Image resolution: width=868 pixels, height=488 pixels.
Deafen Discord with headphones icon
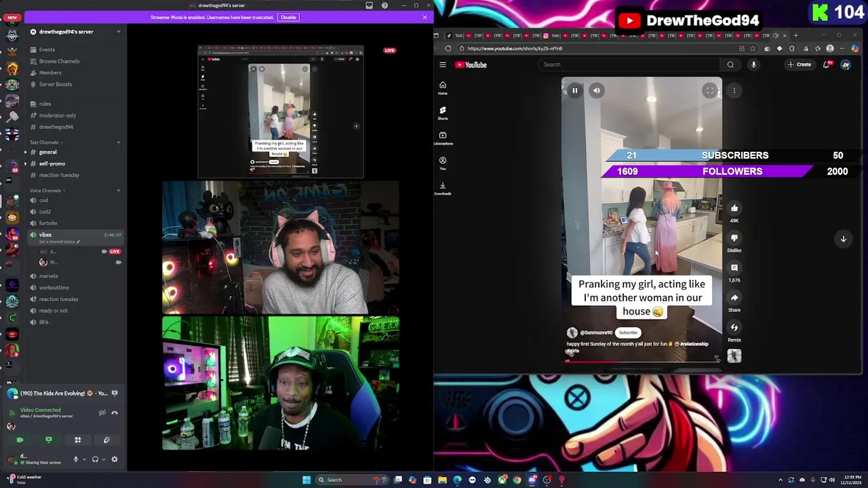pos(95,459)
